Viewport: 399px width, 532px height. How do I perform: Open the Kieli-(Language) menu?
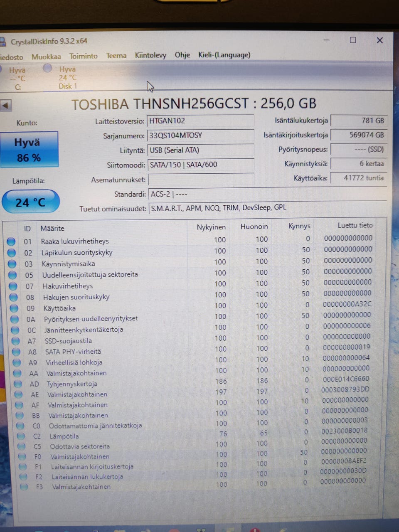224,55
